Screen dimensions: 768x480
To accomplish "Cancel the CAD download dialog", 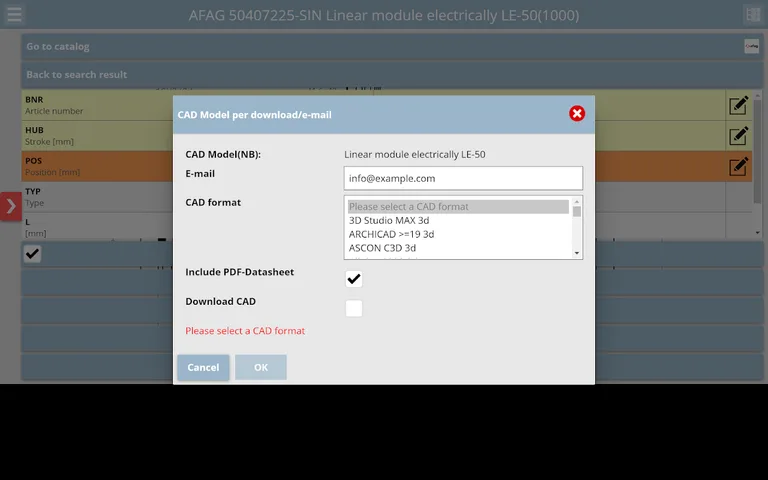I will 203,367.
